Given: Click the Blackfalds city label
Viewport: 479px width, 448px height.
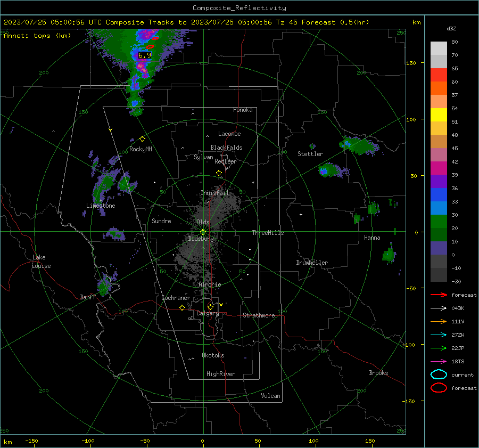Looking at the screenshot, I should (x=226, y=148).
